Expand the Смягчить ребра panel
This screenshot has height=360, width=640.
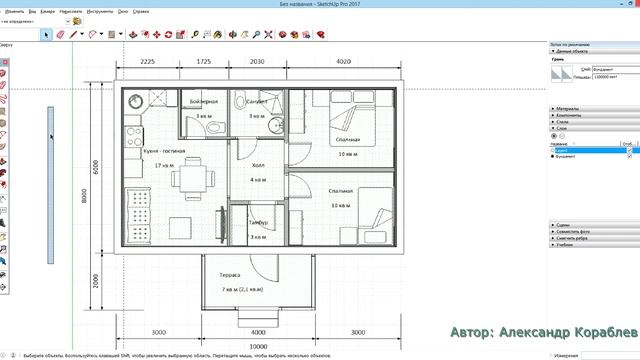pyautogui.click(x=594, y=238)
